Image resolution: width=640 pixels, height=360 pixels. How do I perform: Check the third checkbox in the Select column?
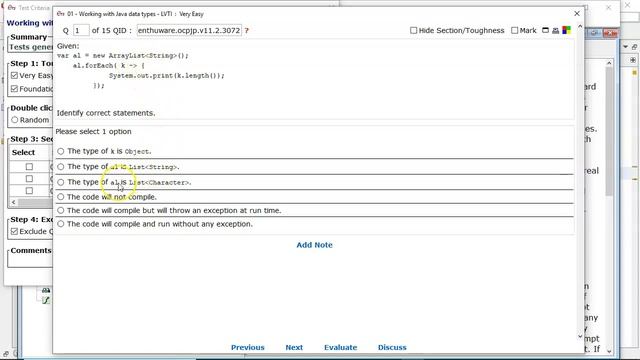pyautogui.click(x=29, y=191)
